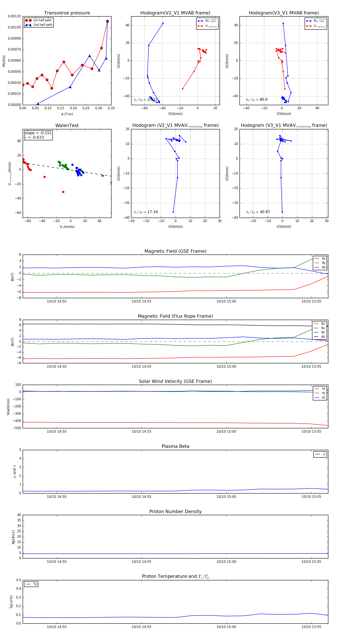351x644 pixels.
Task: Click the 'Hodogram (V2_V1 MVAVremaining frame)' title
Action: 175,125
